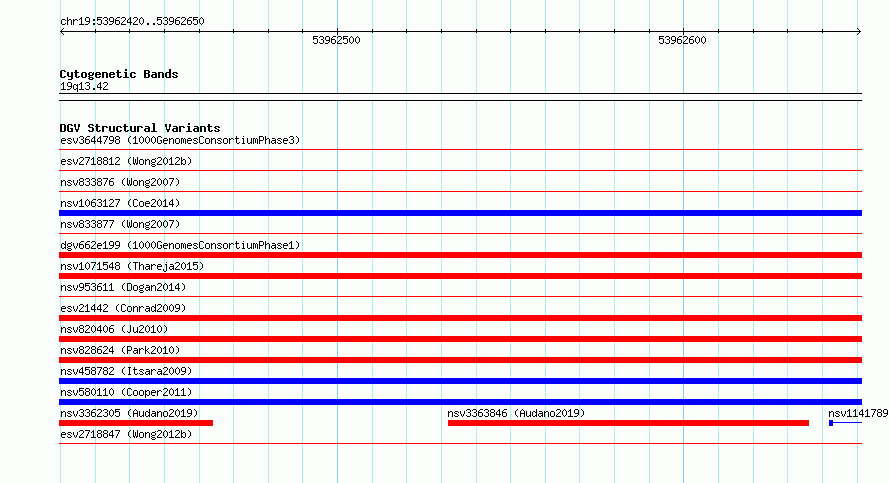This screenshot has width=890, height=483.
Task: Click the red bar of nsv828624
Action: point(460,360)
